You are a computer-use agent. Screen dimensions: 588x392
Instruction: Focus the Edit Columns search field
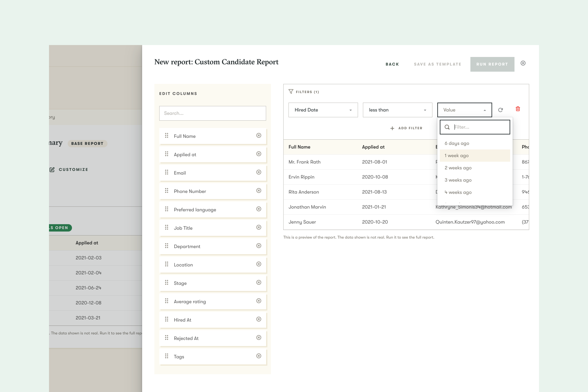pyautogui.click(x=213, y=113)
